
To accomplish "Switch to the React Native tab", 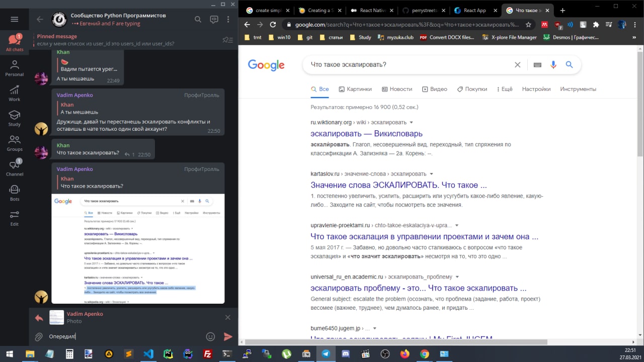I will tap(370, 10).
